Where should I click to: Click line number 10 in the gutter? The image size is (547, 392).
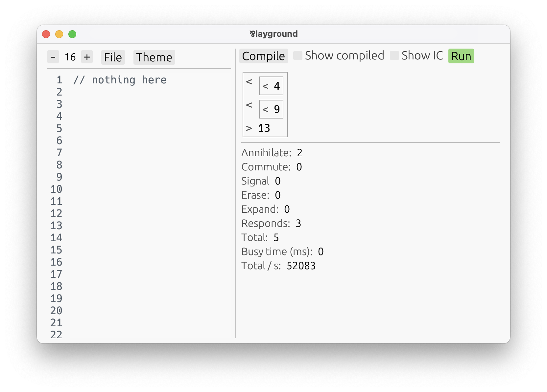click(56, 189)
